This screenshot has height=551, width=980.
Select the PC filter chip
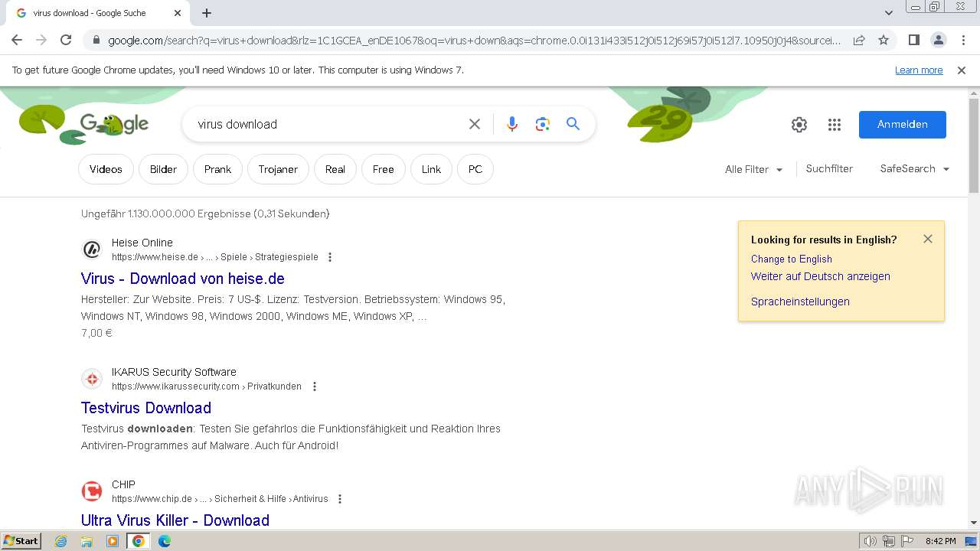(475, 169)
